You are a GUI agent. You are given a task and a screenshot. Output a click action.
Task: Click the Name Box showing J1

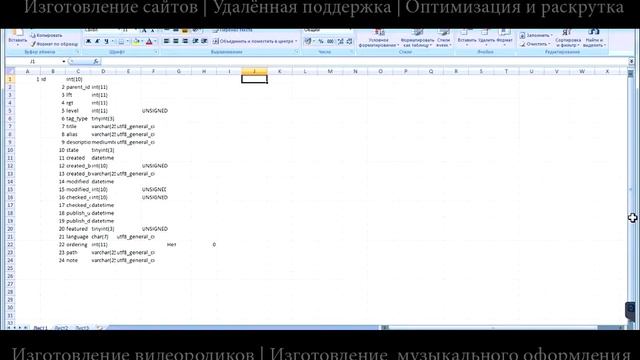33,62
